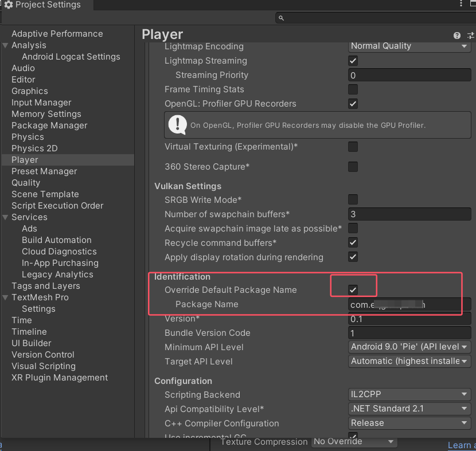Click Streaming Priority value field

pos(409,75)
